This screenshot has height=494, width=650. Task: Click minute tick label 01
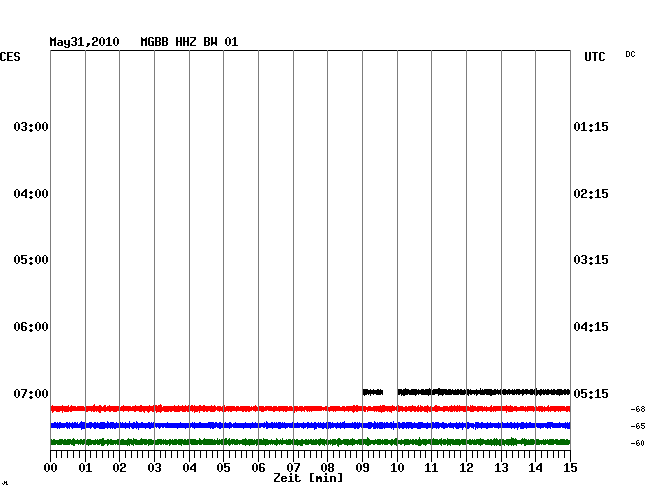[85, 468]
